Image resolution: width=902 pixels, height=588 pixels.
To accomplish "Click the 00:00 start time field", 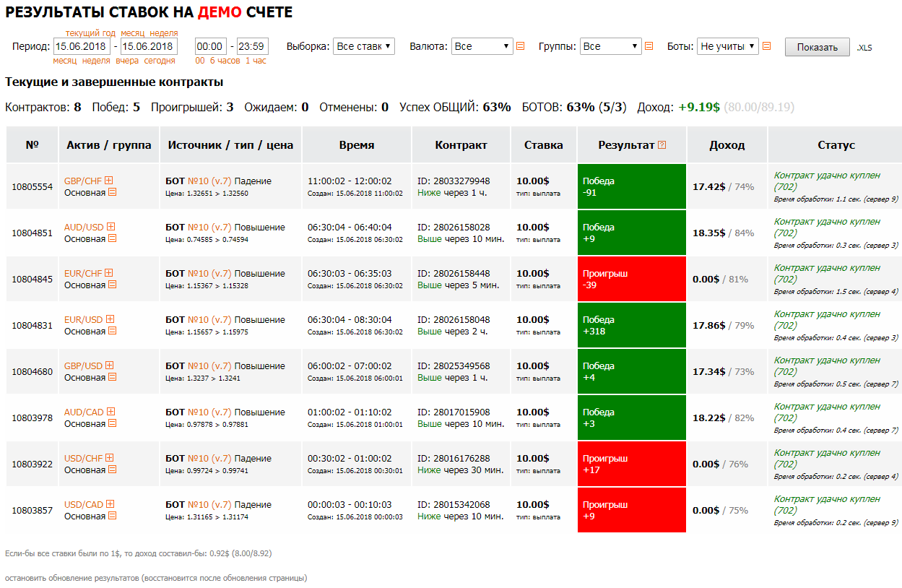I will [x=211, y=46].
